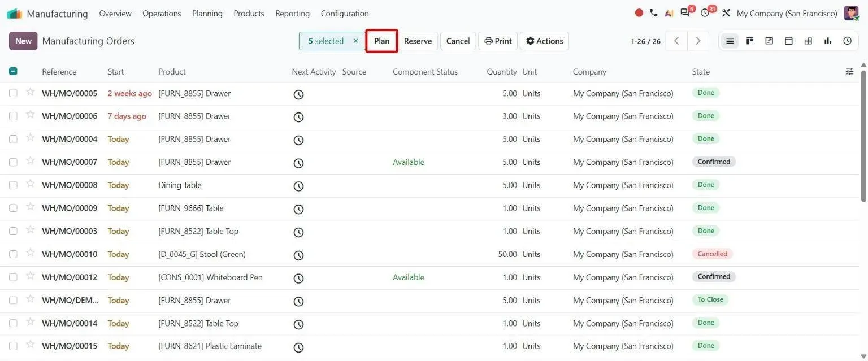
Task: Click the New button
Action: pos(23,41)
